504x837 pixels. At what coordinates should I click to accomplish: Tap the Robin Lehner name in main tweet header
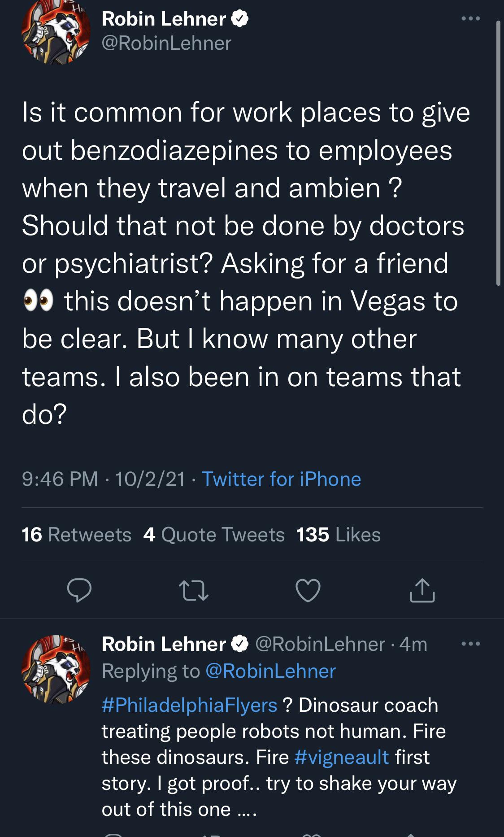point(164,19)
